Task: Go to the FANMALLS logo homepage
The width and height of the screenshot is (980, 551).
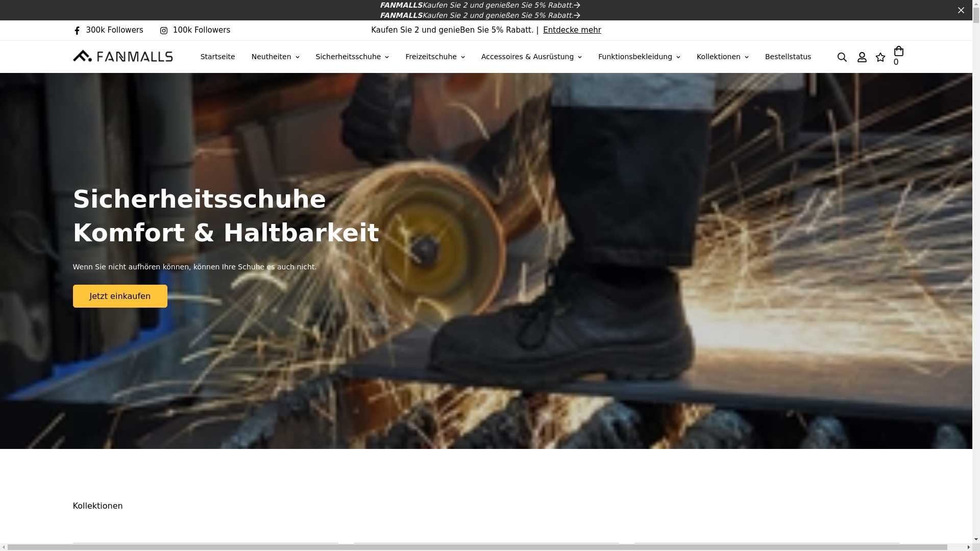Action: point(122,56)
